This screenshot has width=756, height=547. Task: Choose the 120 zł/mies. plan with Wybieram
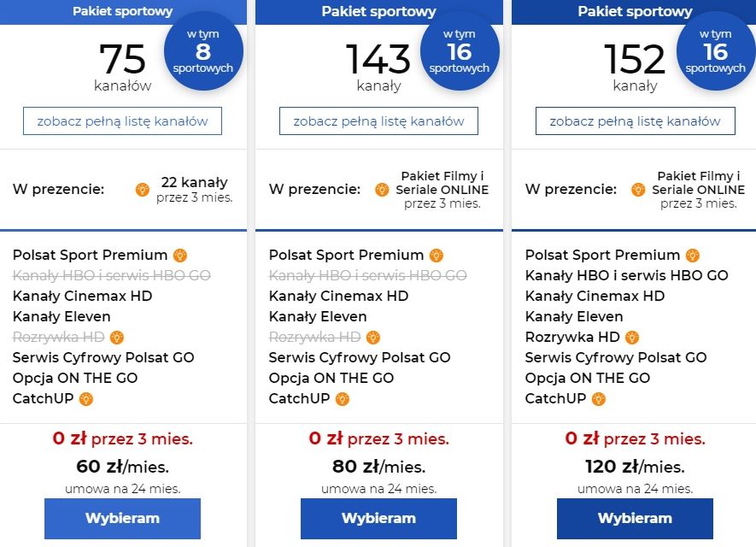click(635, 519)
